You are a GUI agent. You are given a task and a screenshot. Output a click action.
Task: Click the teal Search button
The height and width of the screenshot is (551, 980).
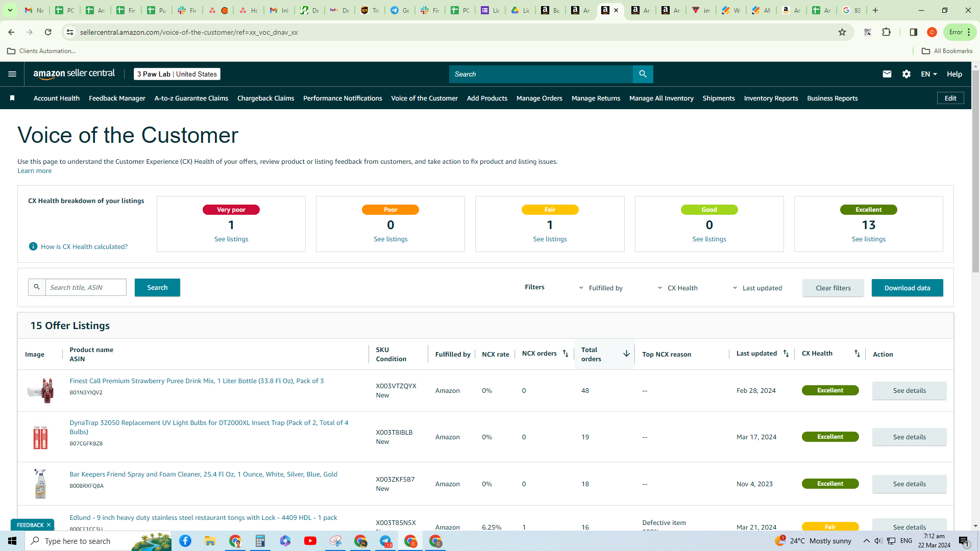tap(157, 287)
